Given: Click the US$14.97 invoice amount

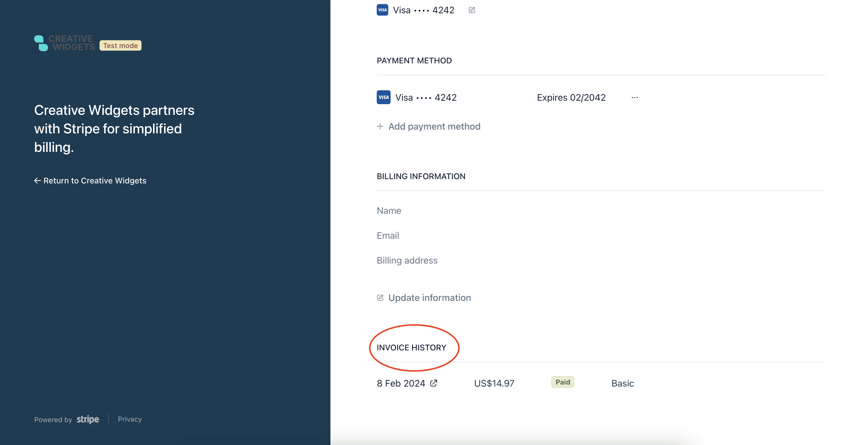Looking at the screenshot, I should 494,383.
